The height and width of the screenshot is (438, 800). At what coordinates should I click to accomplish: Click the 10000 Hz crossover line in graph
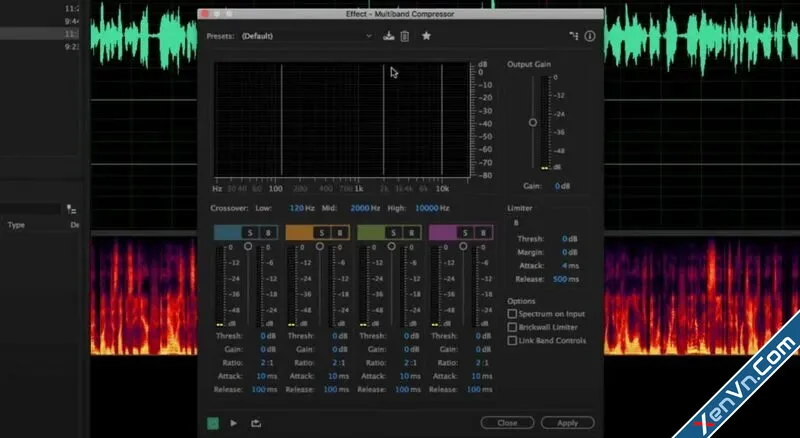(x=442, y=120)
